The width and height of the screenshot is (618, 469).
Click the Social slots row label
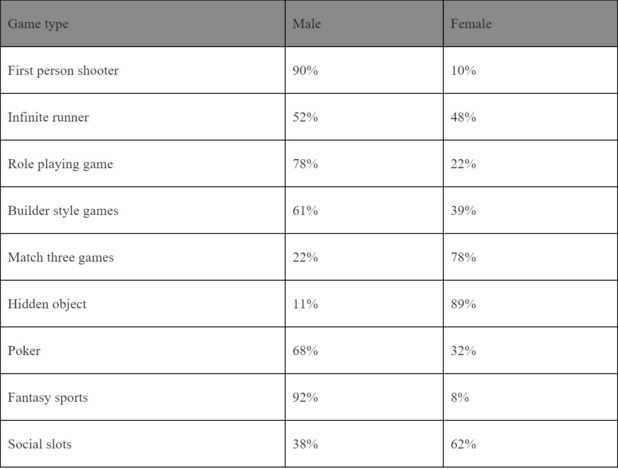click(x=40, y=444)
